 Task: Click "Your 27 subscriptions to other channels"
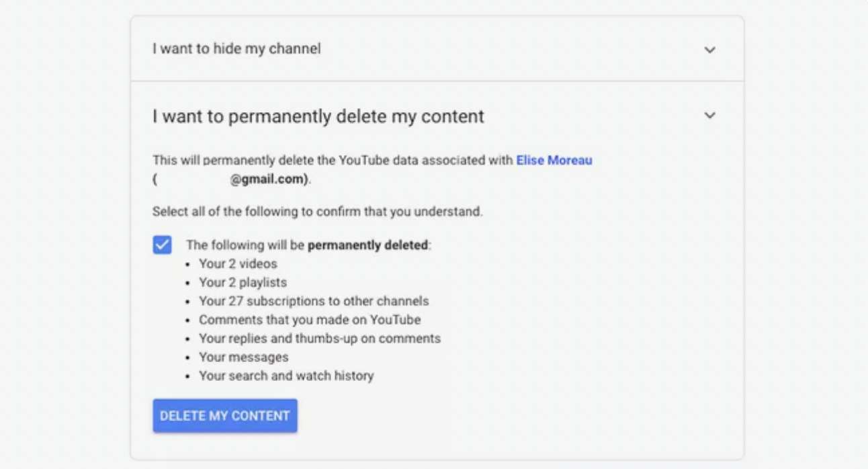[x=314, y=301]
